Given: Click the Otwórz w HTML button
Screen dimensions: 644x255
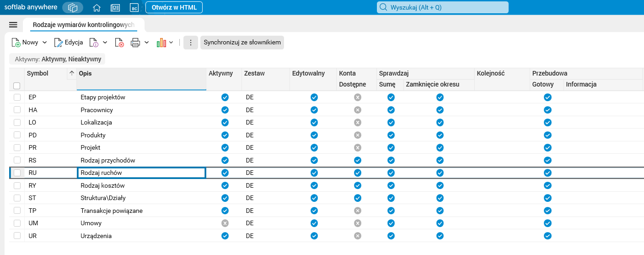Looking at the screenshot, I should pyautogui.click(x=174, y=7).
